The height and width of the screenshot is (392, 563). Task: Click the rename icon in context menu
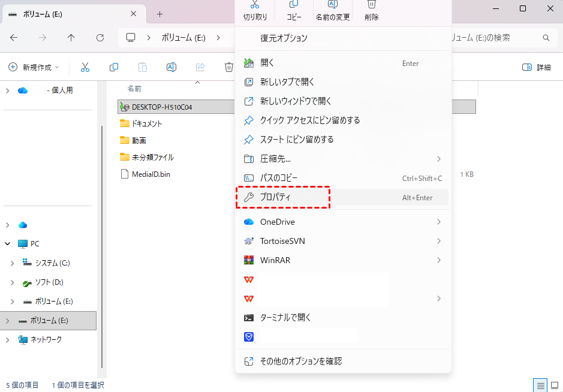333,5
